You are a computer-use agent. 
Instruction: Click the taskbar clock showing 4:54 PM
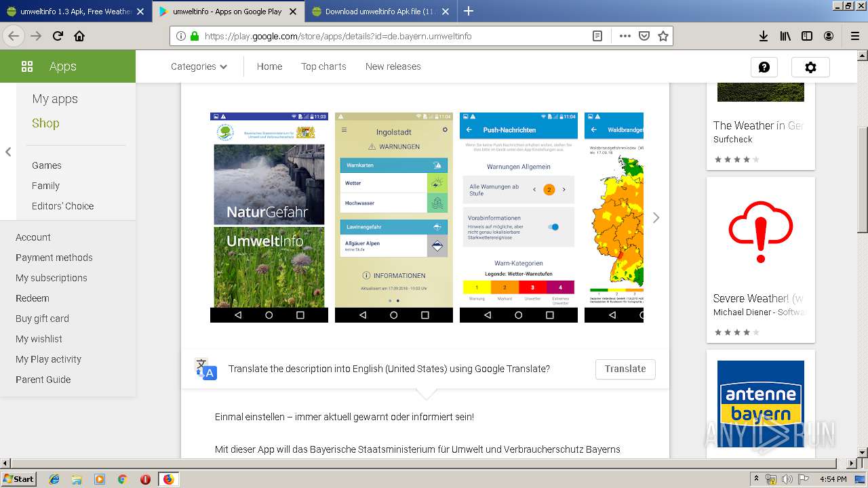tap(833, 479)
